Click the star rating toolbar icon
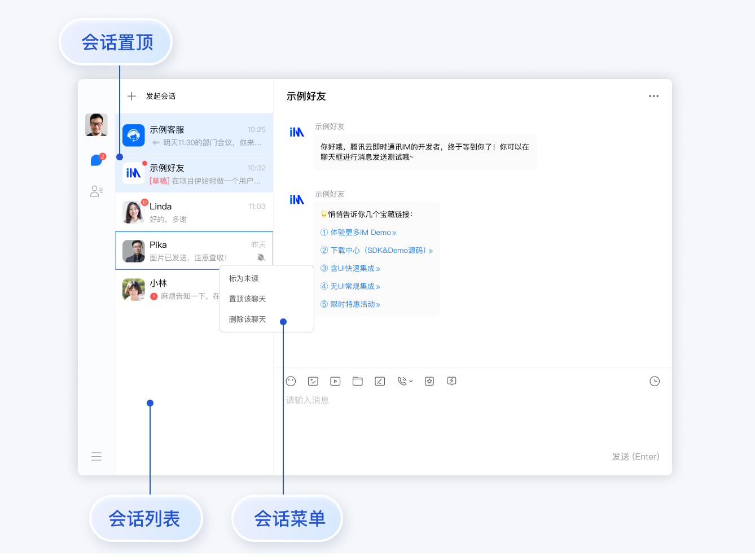The width and height of the screenshot is (755, 560). click(429, 381)
